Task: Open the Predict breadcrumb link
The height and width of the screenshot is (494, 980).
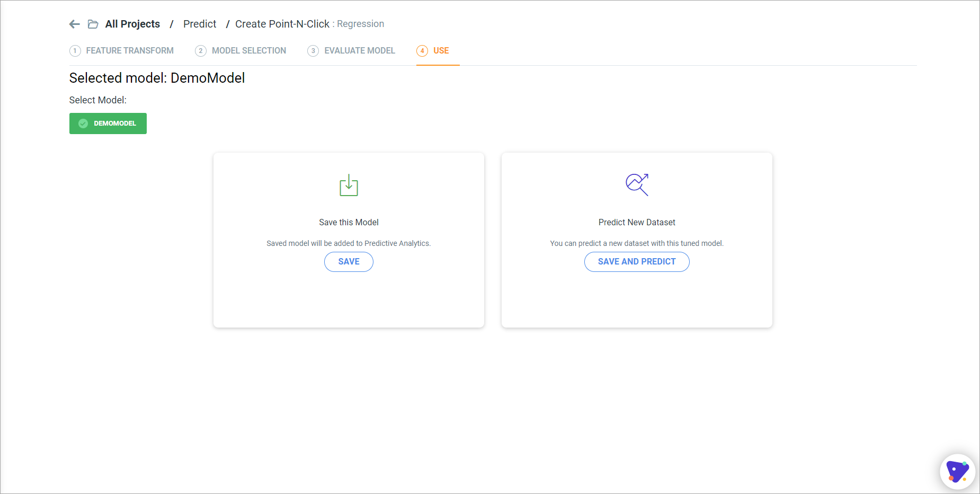Action: click(200, 24)
